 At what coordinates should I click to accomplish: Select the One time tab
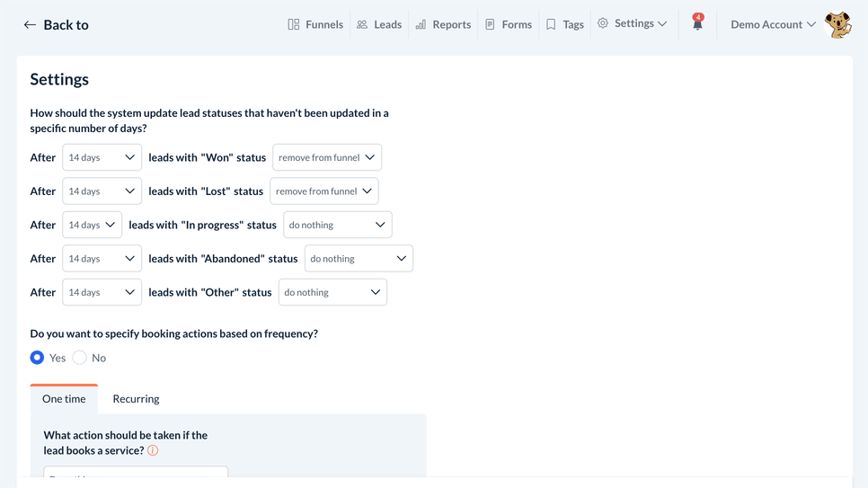(64, 399)
